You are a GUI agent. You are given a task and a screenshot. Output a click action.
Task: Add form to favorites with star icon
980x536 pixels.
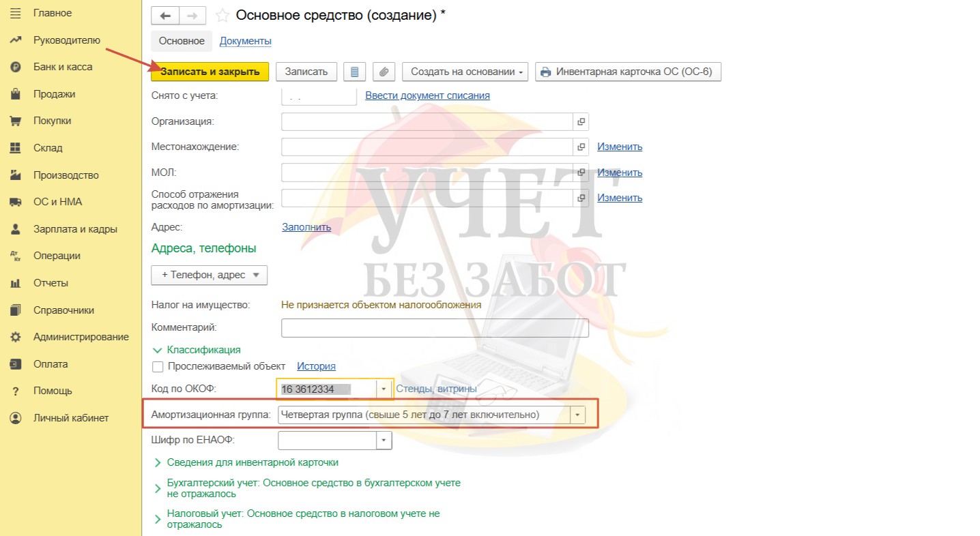tap(222, 16)
